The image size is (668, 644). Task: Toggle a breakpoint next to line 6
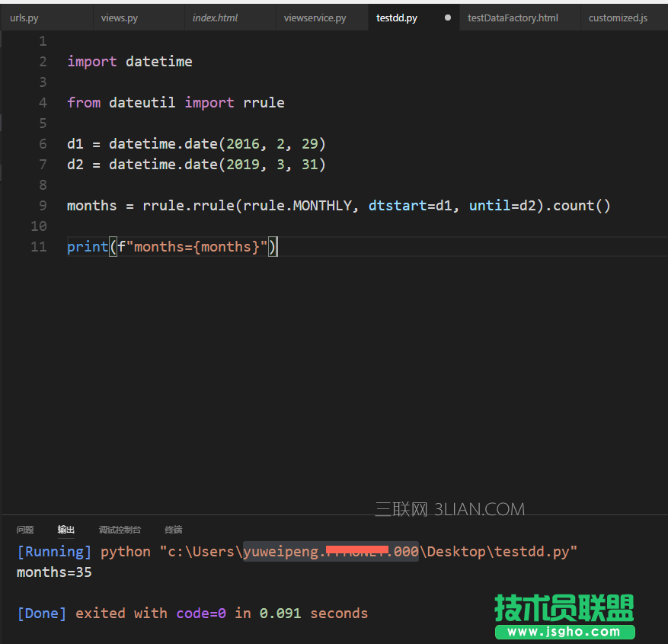(23, 143)
